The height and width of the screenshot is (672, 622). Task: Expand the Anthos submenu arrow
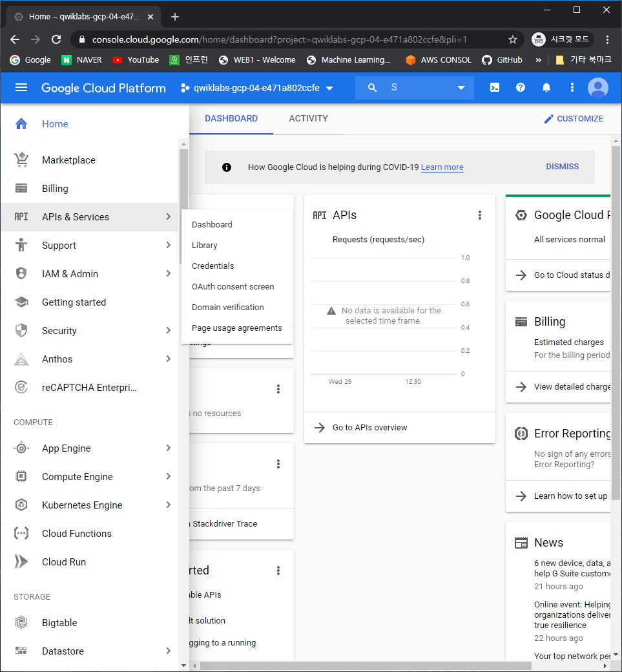169,359
